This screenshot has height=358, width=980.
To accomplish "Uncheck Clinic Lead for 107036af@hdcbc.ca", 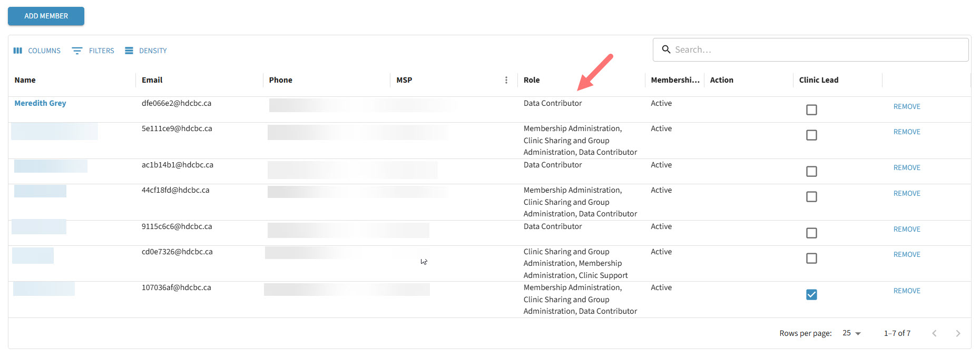I will pos(811,294).
